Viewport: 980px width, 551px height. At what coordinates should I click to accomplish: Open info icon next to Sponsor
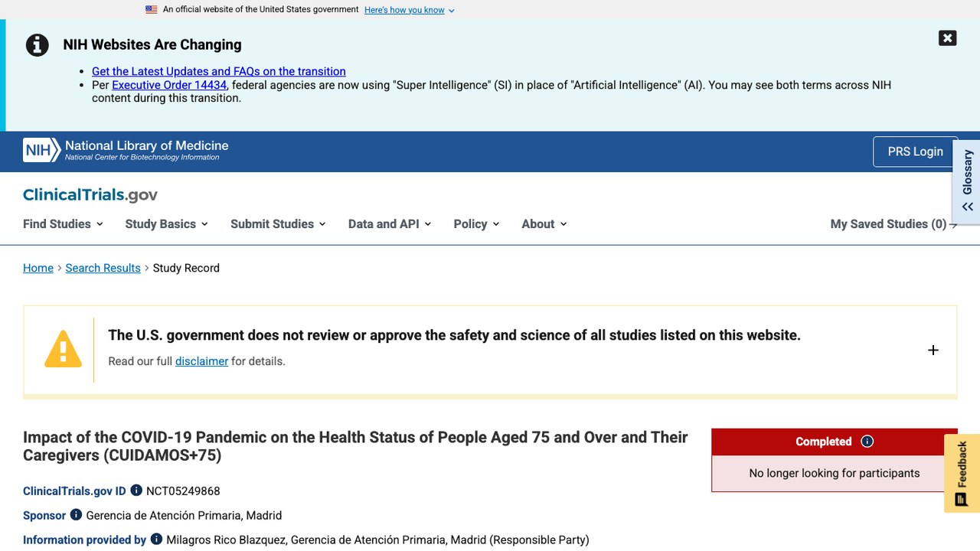76,515
